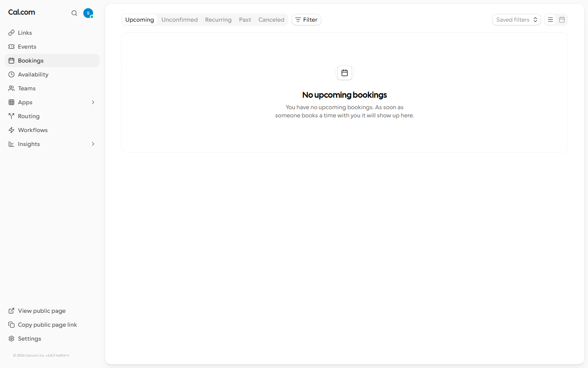Screen dimensions: 588x368
Task: Click the Copy public page link text
Action: (x=47, y=325)
